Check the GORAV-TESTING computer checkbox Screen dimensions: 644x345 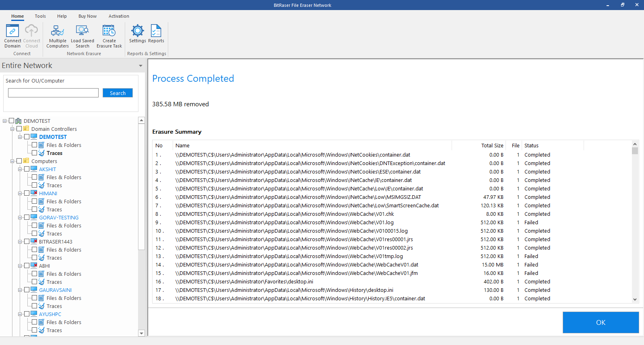[x=27, y=217]
